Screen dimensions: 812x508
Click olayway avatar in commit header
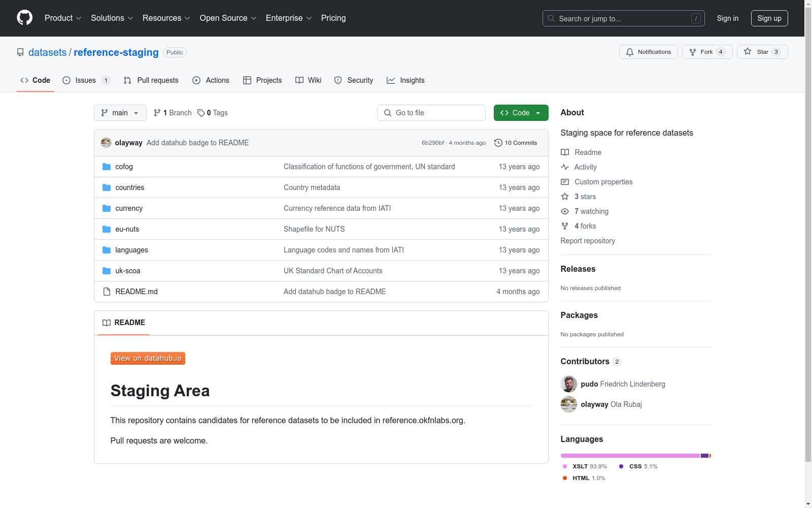106,143
